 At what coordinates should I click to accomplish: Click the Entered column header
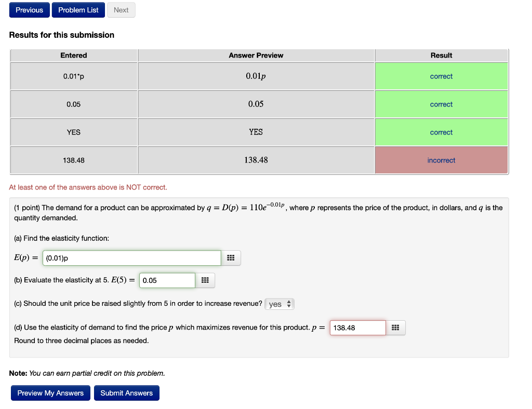pyautogui.click(x=74, y=56)
